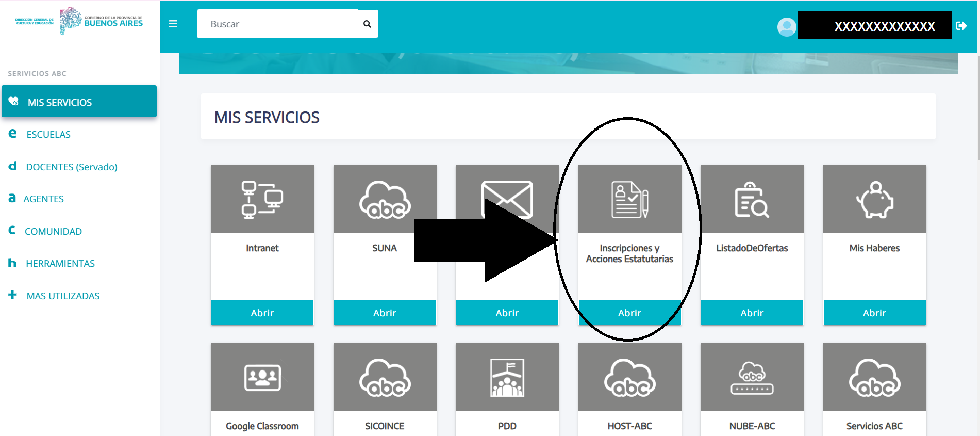Click the NUBE-ABC password cloud icon
Screen dimensions: 980x436
pyautogui.click(x=752, y=377)
